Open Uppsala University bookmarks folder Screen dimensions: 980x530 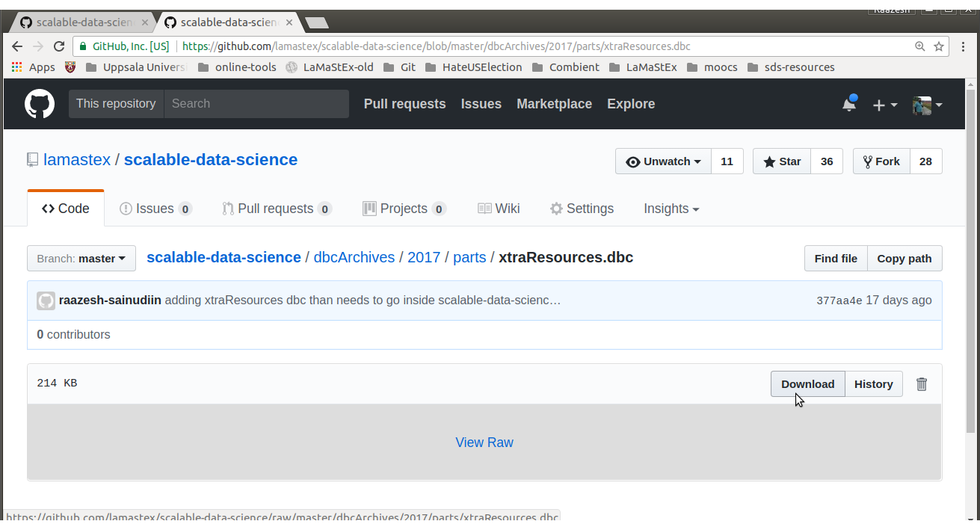pyautogui.click(x=137, y=67)
